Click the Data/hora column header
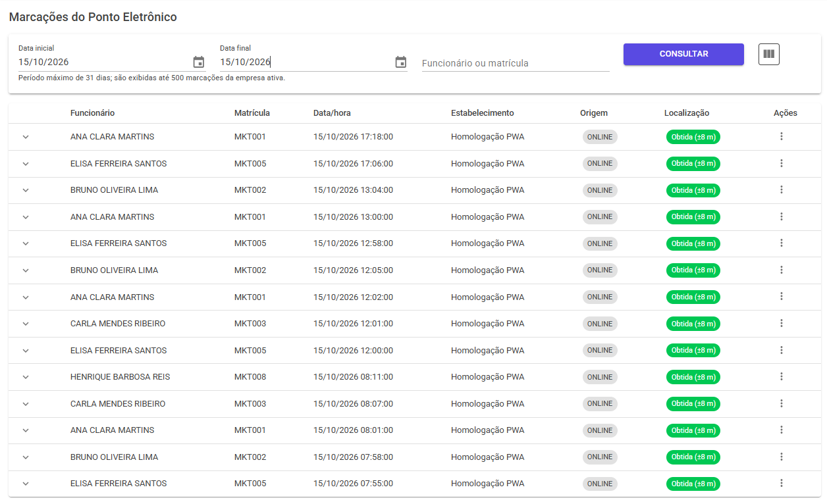827x504 pixels. click(x=333, y=113)
